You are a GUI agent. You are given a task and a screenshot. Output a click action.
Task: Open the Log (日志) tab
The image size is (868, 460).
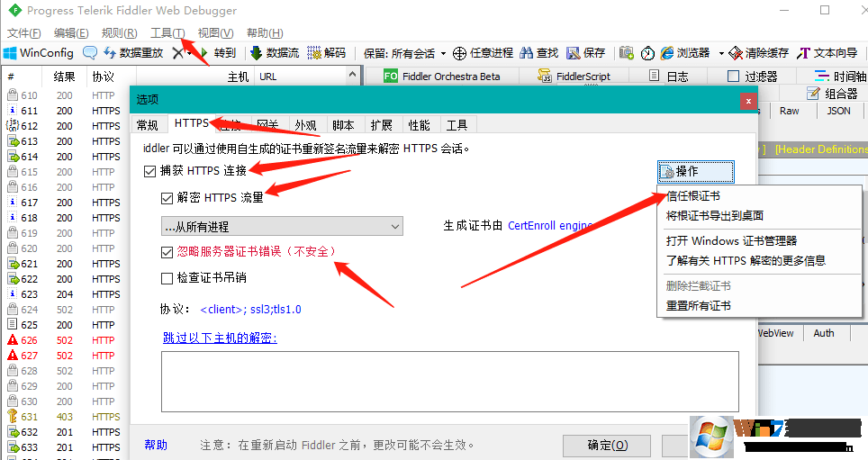[x=669, y=77]
